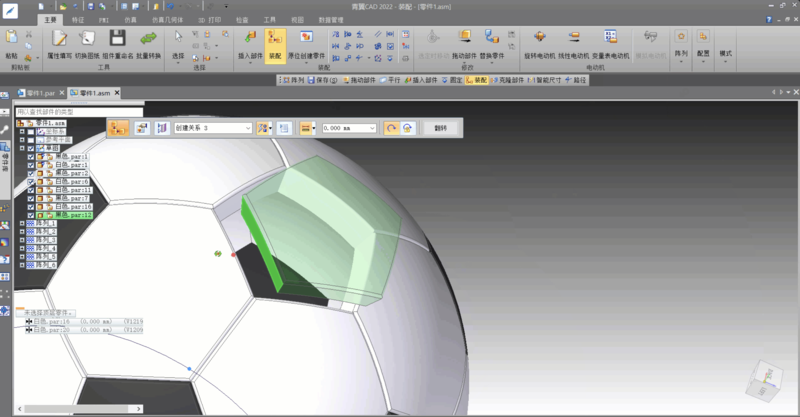Click the 属性填写 tool icon

click(59, 39)
